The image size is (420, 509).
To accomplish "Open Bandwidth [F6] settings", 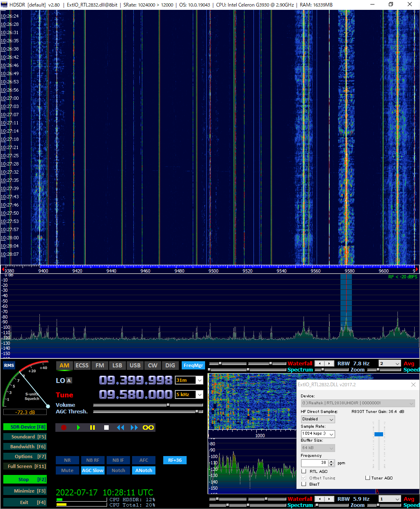I will click(x=25, y=447).
